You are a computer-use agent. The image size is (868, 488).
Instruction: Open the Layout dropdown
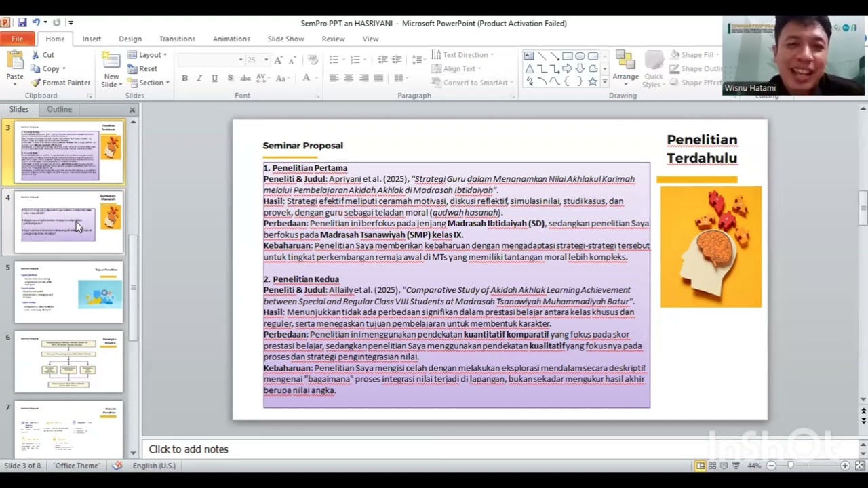[147, 55]
